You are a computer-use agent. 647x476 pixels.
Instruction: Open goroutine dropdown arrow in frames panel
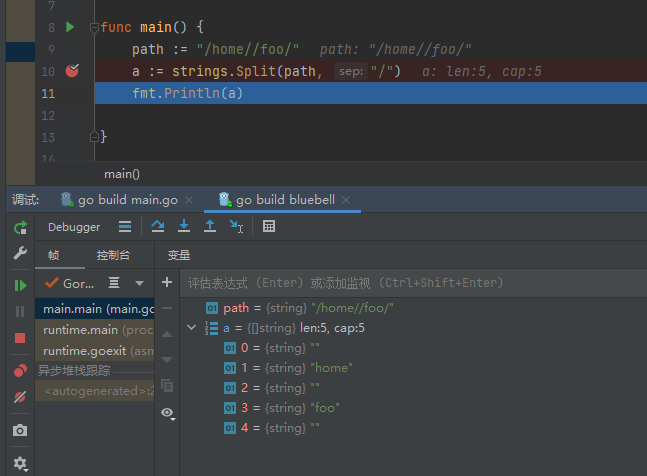[139, 283]
